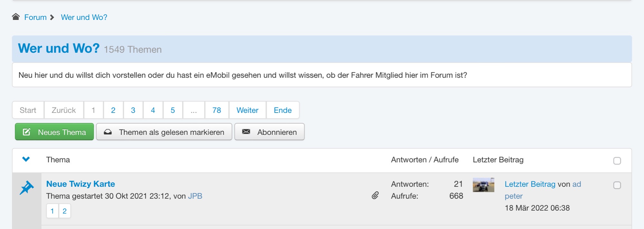Jump to page 78 in pagination
The image size is (644, 229).
(217, 110)
